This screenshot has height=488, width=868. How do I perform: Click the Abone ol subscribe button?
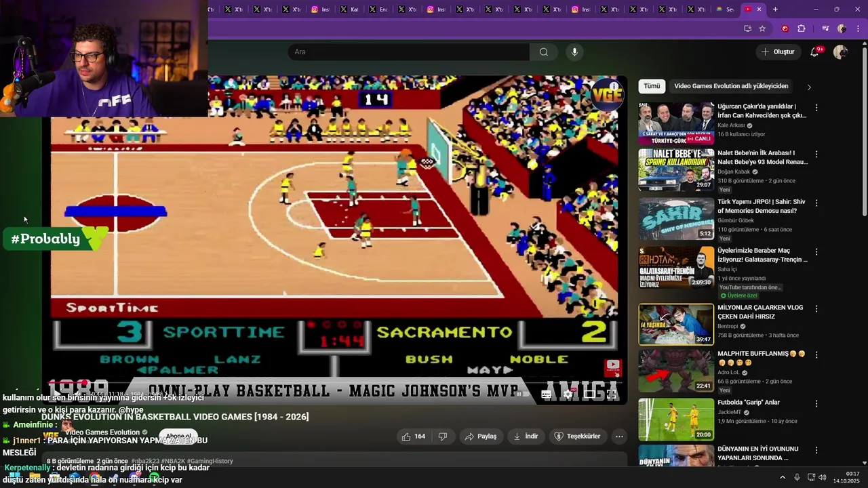(178, 436)
